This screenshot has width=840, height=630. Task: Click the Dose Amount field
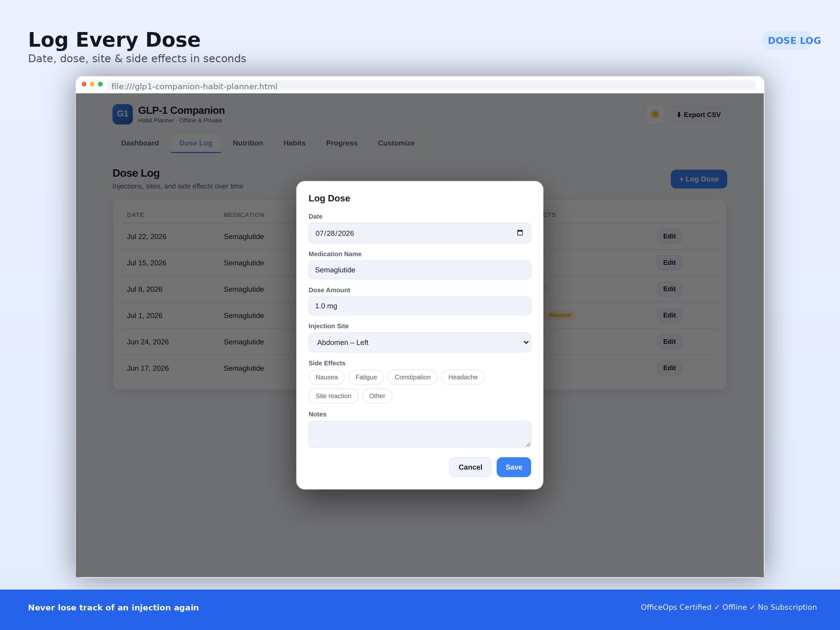click(420, 306)
